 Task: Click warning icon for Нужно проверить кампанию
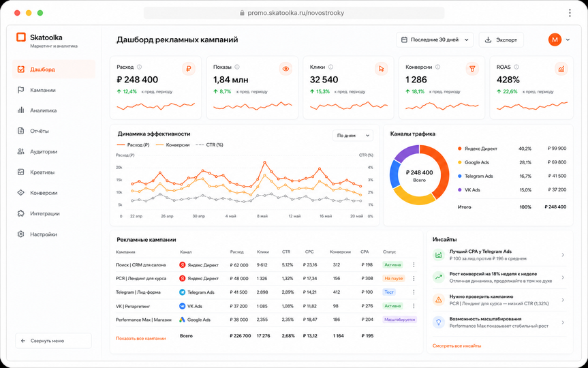coord(438,300)
